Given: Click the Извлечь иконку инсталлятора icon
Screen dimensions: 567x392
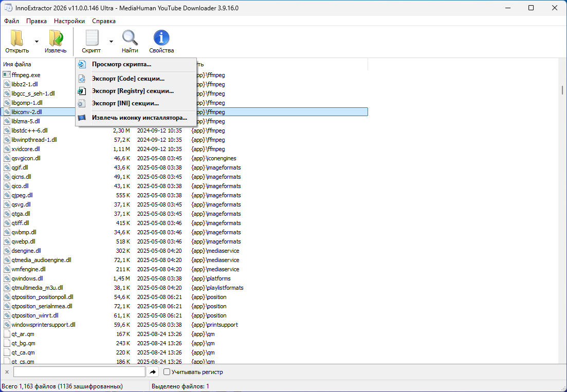Looking at the screenshot, I should [x=82, y=118].
